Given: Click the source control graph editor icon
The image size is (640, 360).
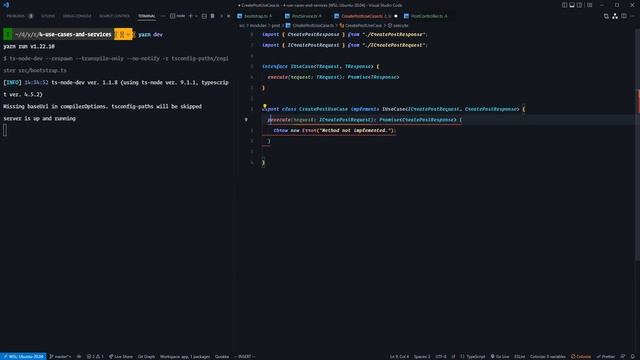Looking at the screenshot, I should 615,16.
